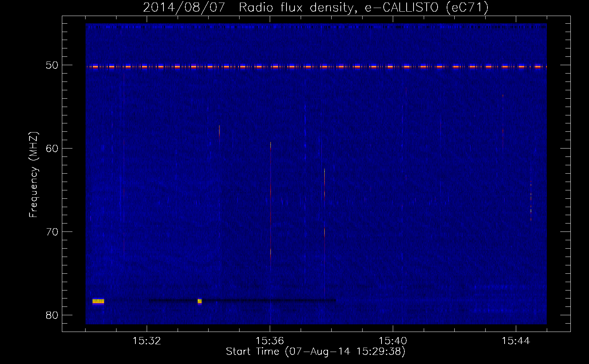The height and width of the screenshot is (364, 589).
Task: Select the 15:32 time tick label
Action: pos(147,341)
